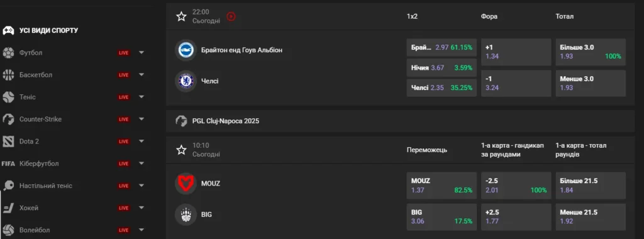Bet on Brighton win at 2.97
The height and width of the screenshot is (239, 644).
coord(441,47)
